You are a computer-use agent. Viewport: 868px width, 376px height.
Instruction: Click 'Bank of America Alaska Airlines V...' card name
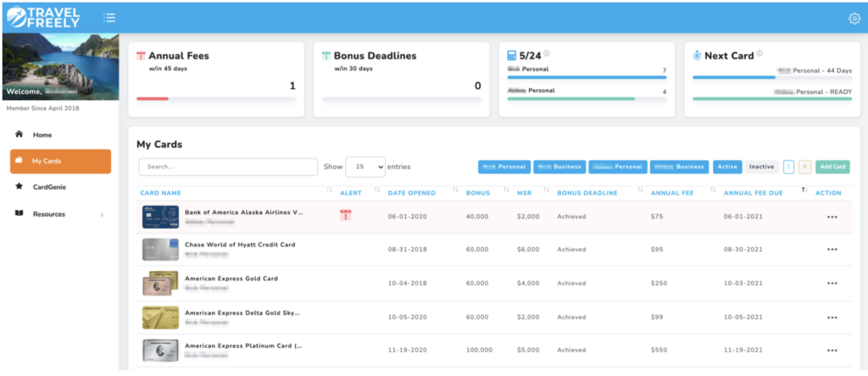click(x=244, y=213)
